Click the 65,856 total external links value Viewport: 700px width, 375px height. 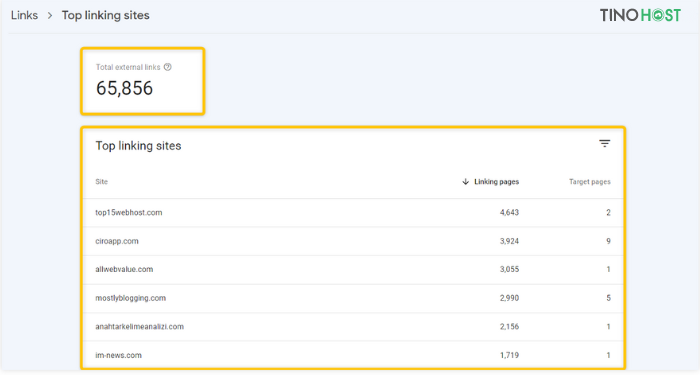pos(125,88)
